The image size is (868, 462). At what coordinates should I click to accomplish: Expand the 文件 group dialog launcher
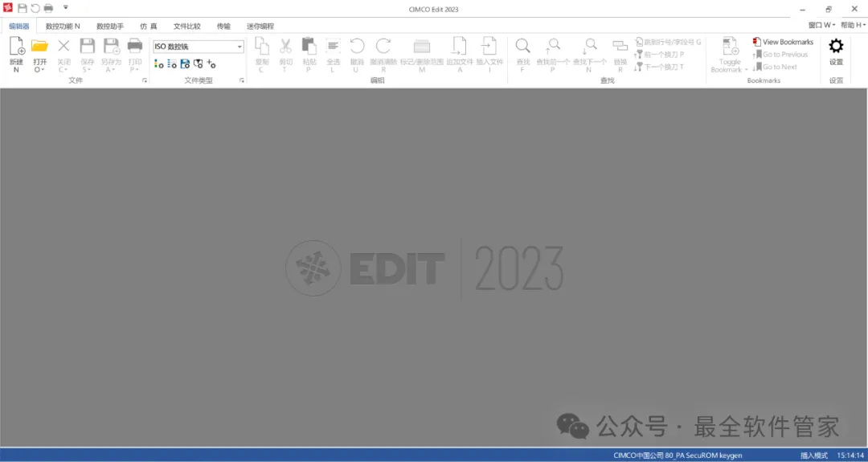coord(145,81)
